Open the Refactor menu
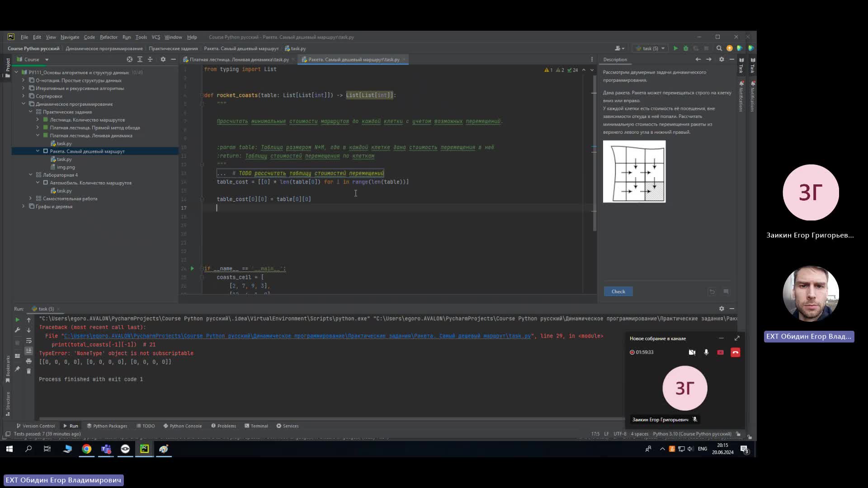868x488 pixels. pyautogui.click(x=108, y=37)
